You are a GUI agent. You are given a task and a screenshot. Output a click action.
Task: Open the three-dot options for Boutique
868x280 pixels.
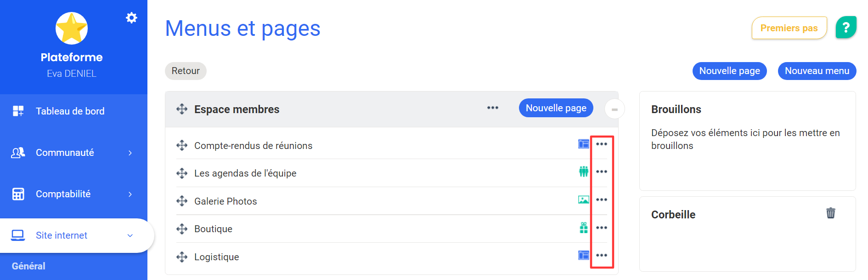tap(602, 228)
